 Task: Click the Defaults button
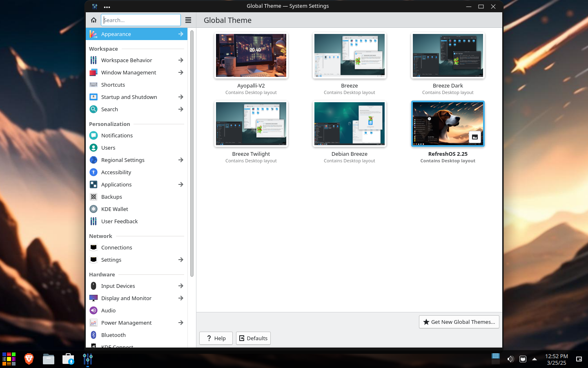[253, 338]
